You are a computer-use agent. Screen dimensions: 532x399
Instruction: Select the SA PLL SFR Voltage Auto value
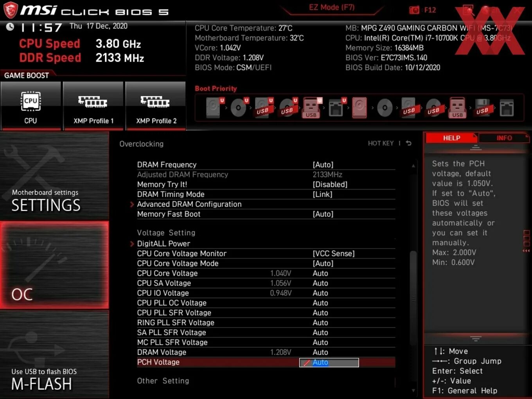(x=320, y=332)
